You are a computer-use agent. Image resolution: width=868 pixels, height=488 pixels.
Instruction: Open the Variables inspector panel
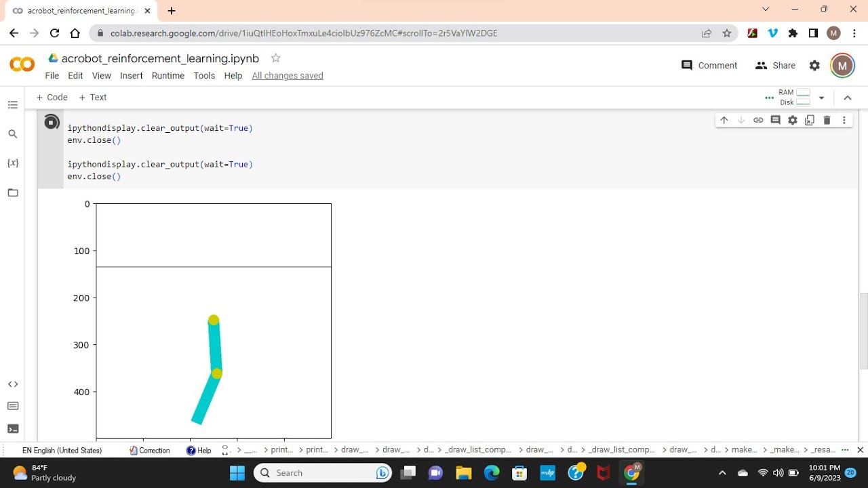pos(13,163)
